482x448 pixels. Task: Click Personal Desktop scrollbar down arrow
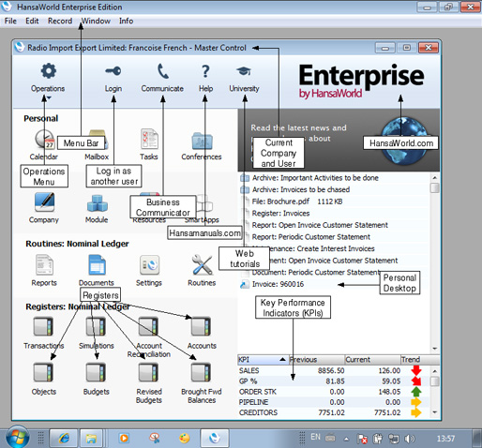(x=435, y=349)
